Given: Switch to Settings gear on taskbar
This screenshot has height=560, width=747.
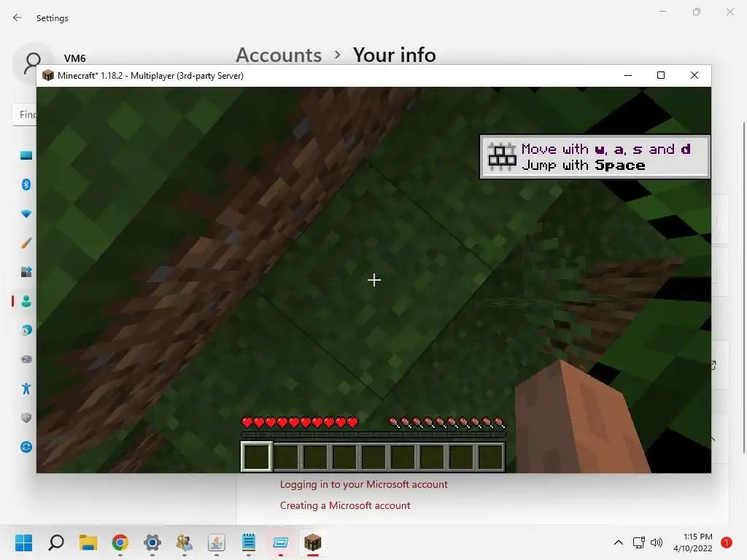Looking at the screenshot, I should coord(152,542).
